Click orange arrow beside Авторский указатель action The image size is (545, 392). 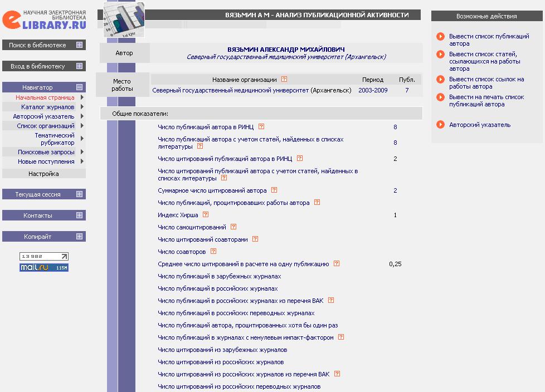point(440,125)
